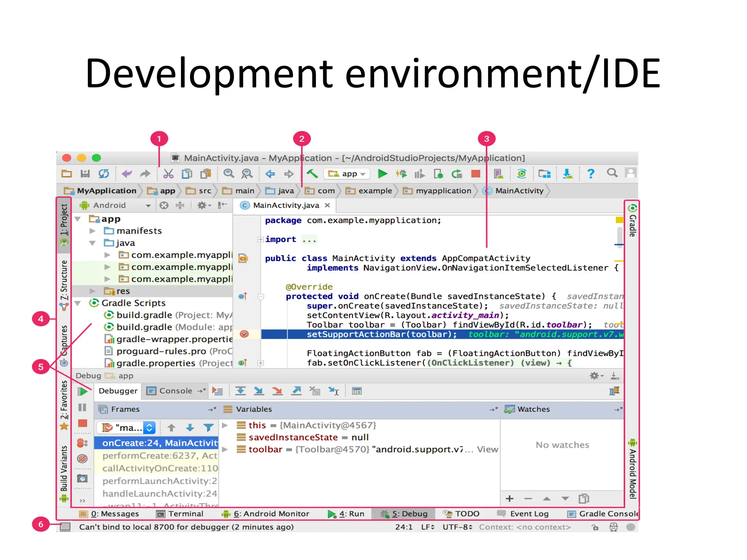Click the Redo arrow icon
The height and width of the screenshot is (560, 747).
[145, 174]
